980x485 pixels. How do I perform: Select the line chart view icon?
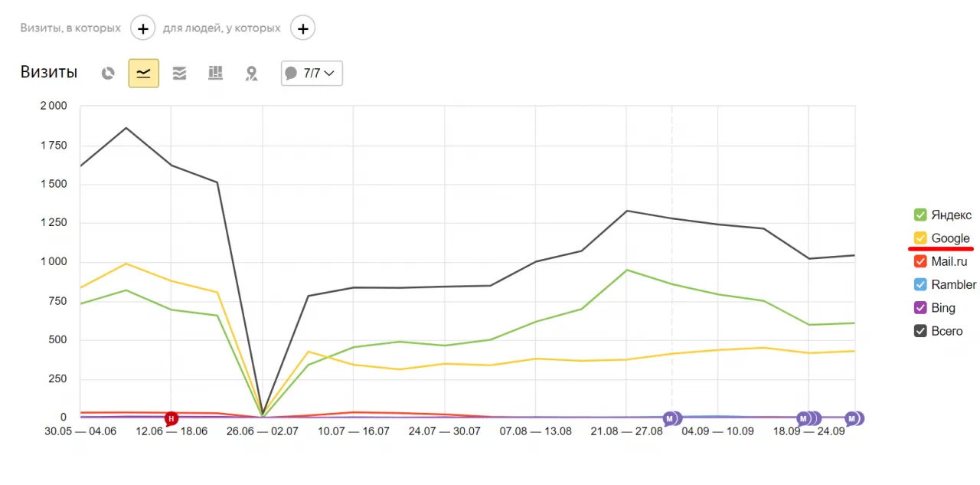(144, 74)
